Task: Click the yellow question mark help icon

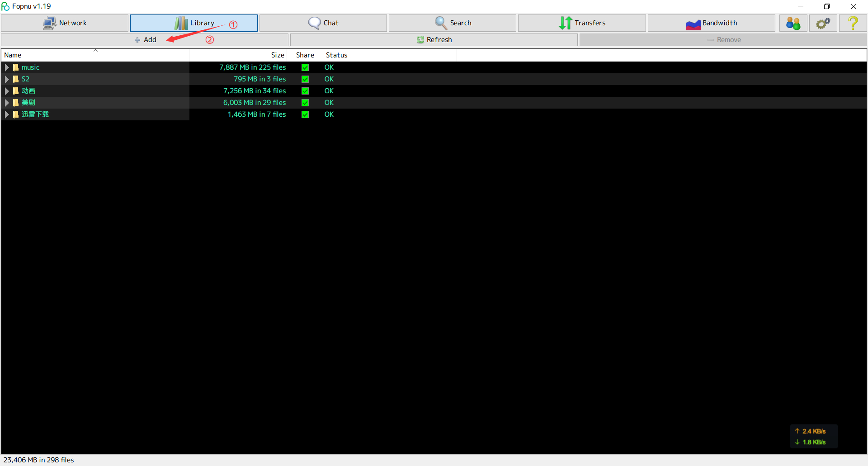Action: click(x=853, y=23)
